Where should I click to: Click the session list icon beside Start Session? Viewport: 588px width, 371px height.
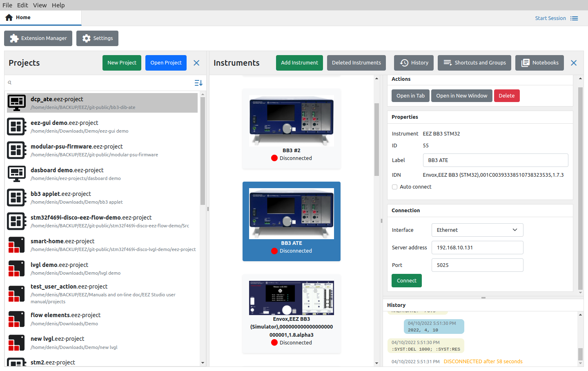[574, 18]
